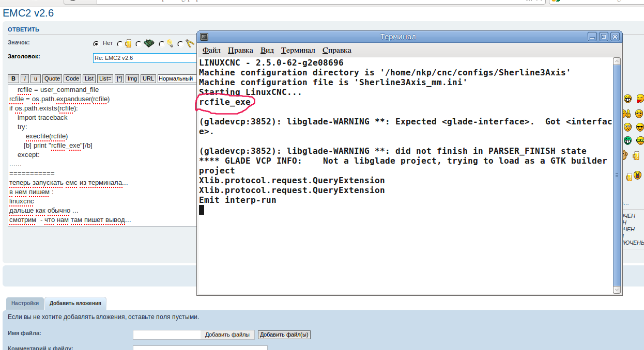Select the circuit board topic icon
This screenshot has width=644, height=350.
point(149,43)
